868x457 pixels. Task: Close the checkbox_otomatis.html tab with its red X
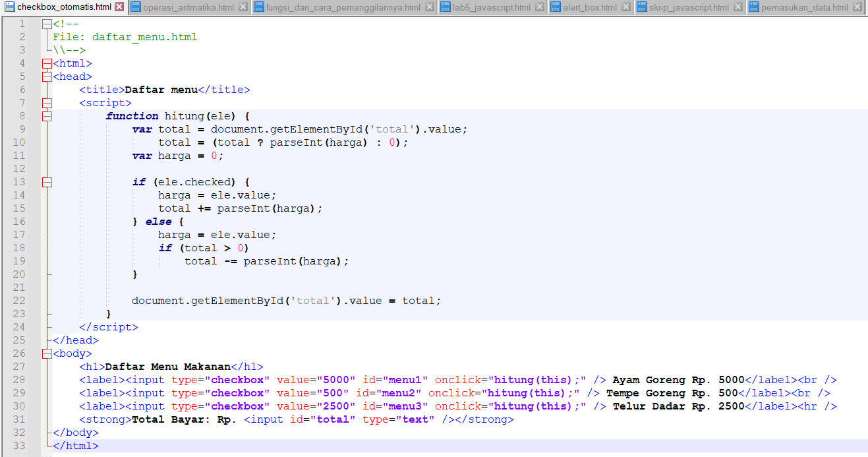pyautogui.click(x=119, y=7)
